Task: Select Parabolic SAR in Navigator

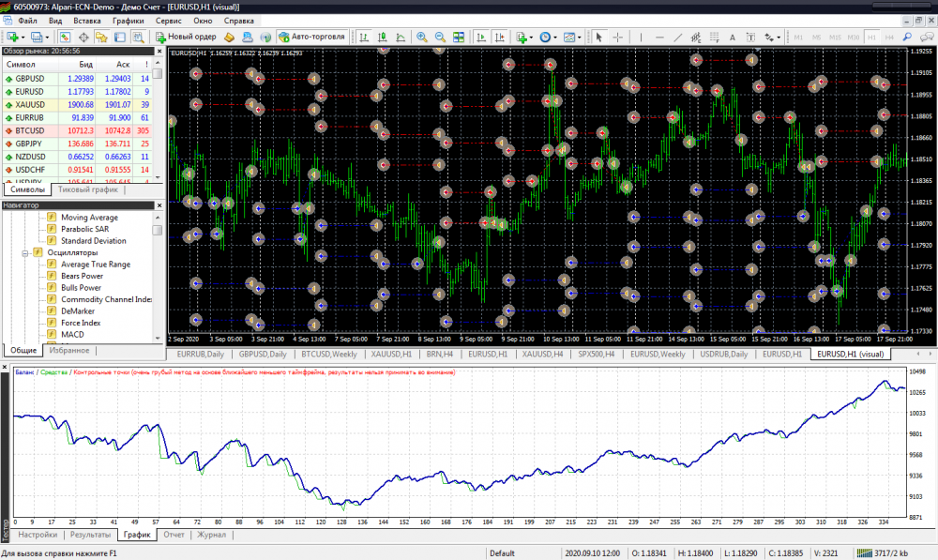Action: (85, 229)
